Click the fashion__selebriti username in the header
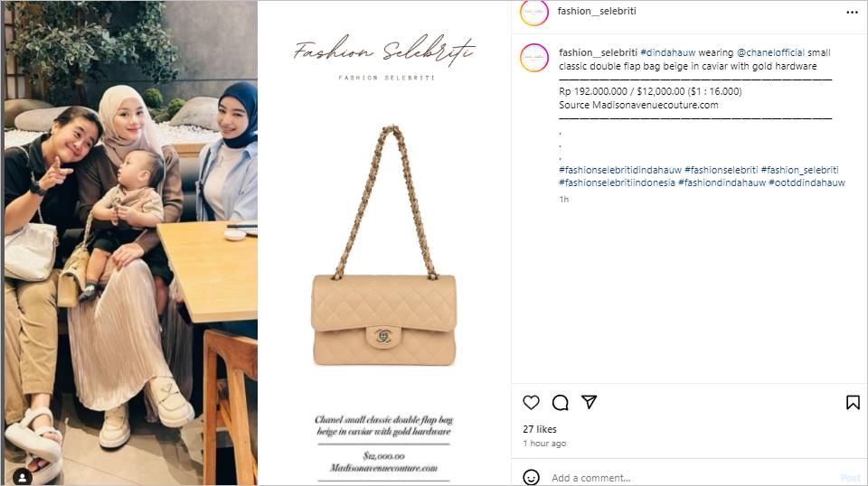The image size is (868, 486). tap(597, 11)
